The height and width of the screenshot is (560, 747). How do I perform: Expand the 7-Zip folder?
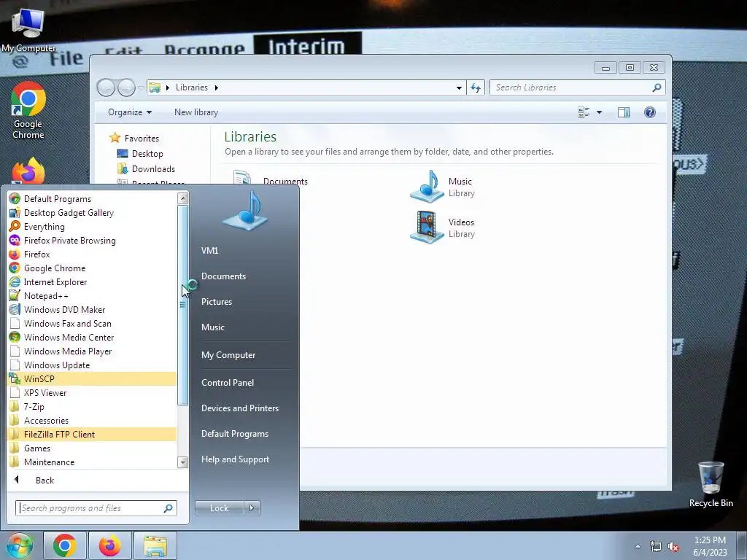click(92, 406)
